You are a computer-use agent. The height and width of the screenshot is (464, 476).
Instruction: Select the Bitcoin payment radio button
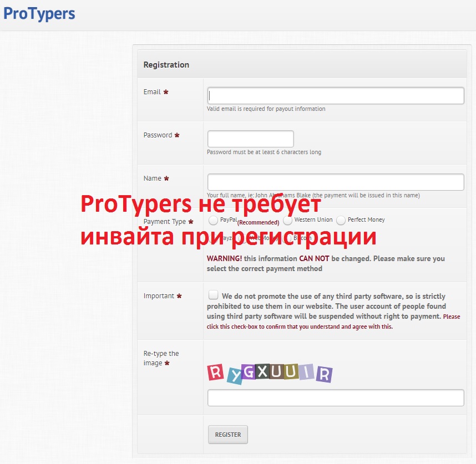pos(287,238)
